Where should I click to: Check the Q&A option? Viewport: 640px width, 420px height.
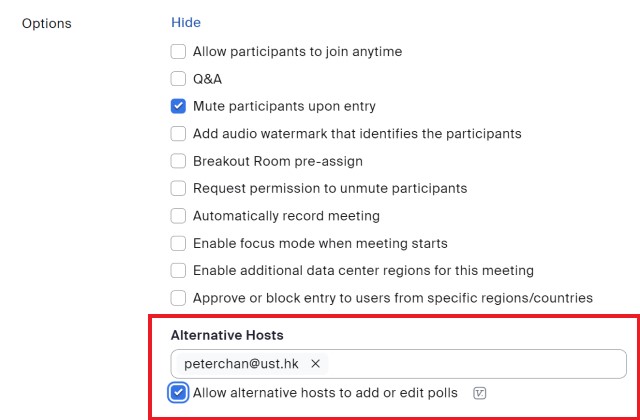178,79
